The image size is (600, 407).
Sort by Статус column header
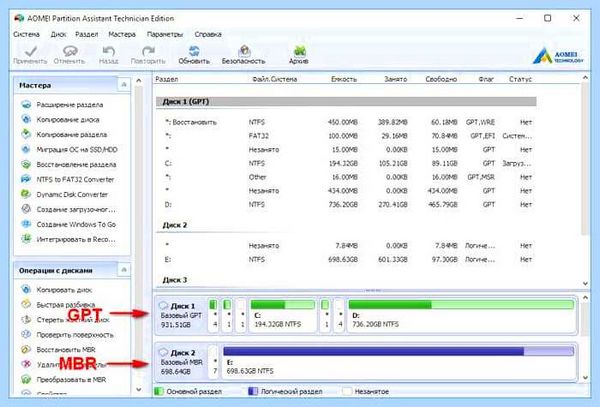tap(520, 79)
